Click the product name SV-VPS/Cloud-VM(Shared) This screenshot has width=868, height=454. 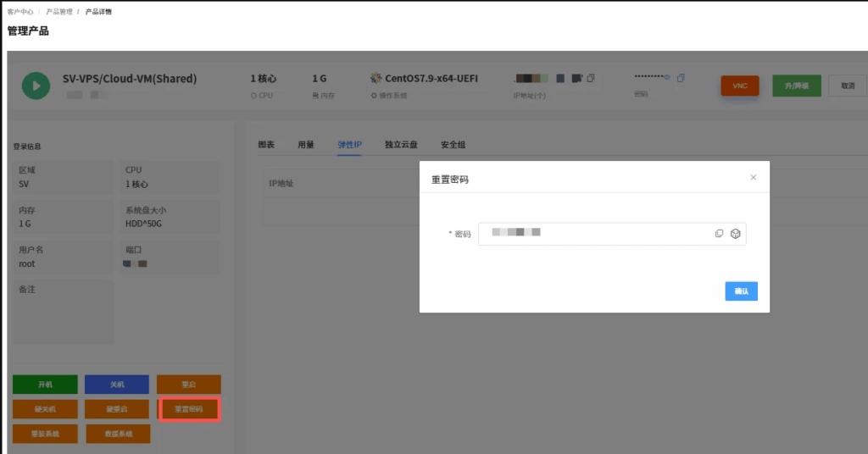(x=130, y=79)
